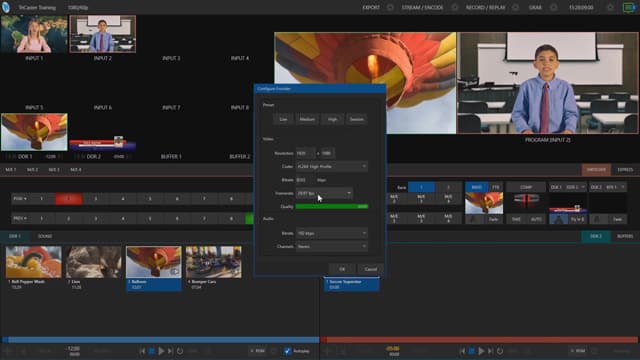Jump to previous item in DDR 1
640x360 pixels.
(x=142, y=351)
